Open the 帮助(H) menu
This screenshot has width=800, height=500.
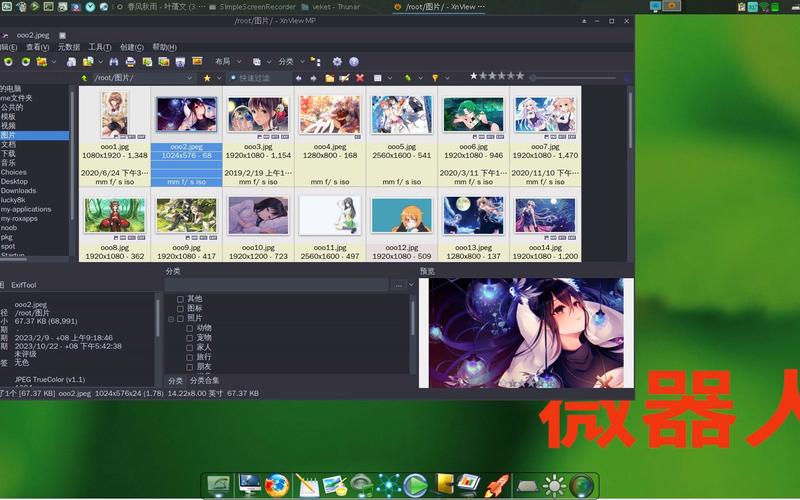(x=164, y=47)
